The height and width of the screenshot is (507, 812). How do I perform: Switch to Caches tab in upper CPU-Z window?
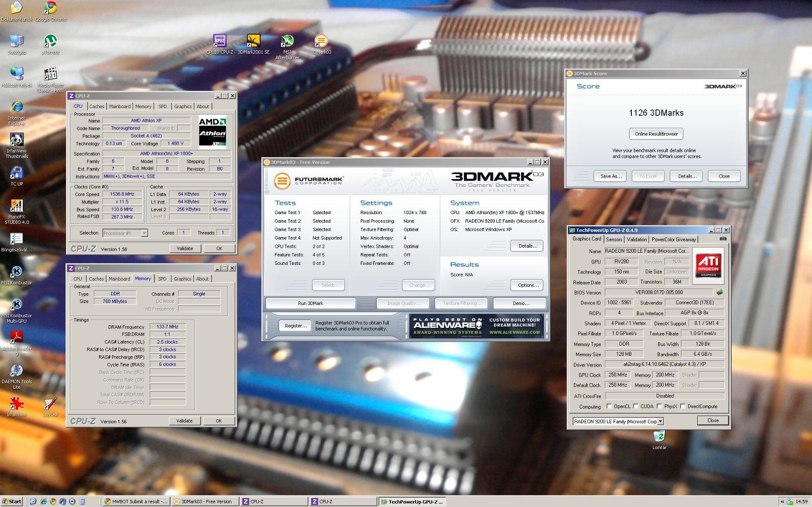[96, 107]
